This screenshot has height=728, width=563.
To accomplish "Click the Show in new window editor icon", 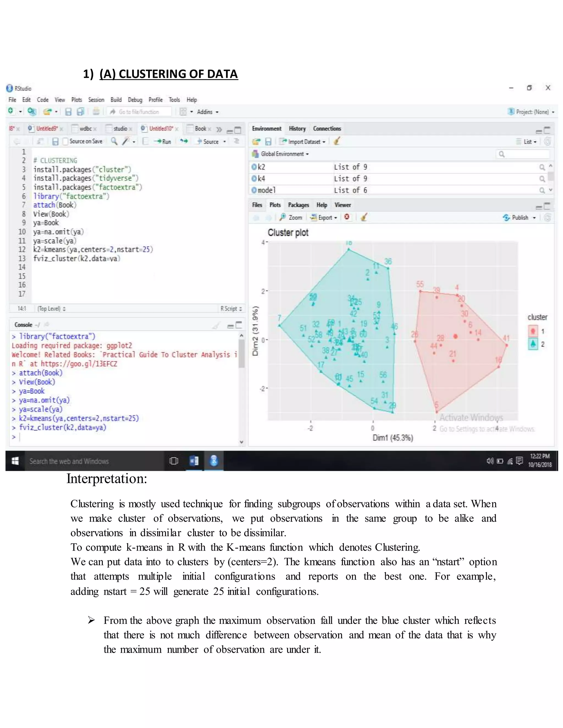I will (40, 142).
